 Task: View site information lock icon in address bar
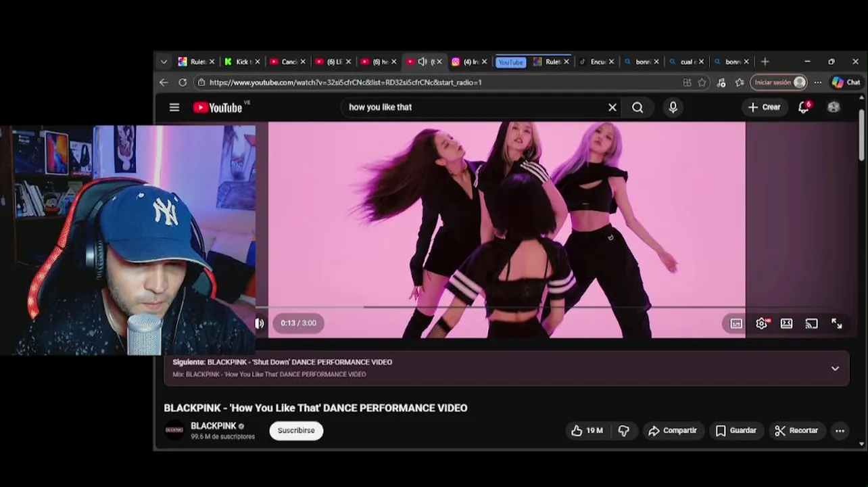[200, 83]
